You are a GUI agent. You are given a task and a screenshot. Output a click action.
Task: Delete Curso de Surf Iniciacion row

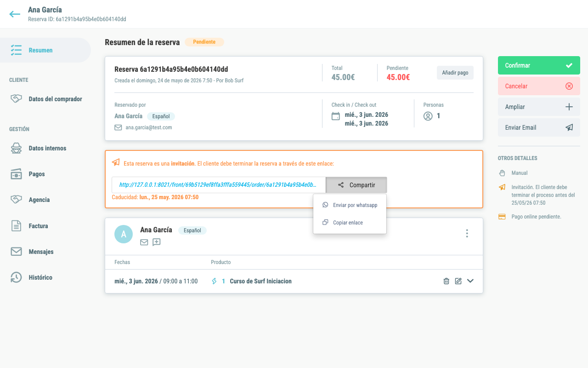click(x=446, y=281)
